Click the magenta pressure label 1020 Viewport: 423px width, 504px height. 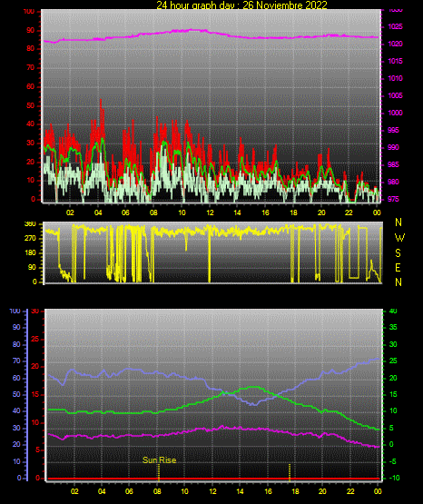click(x=395, y=44)
